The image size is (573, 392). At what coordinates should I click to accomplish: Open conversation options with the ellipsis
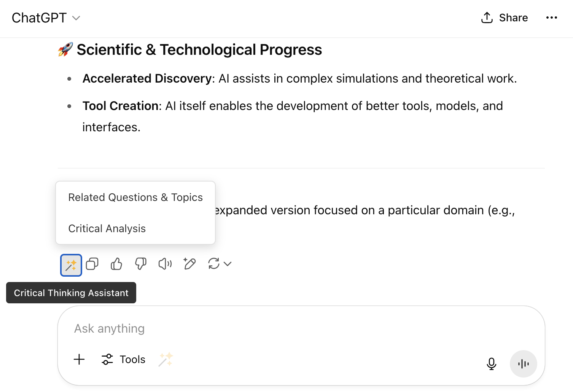pos(551,18)
